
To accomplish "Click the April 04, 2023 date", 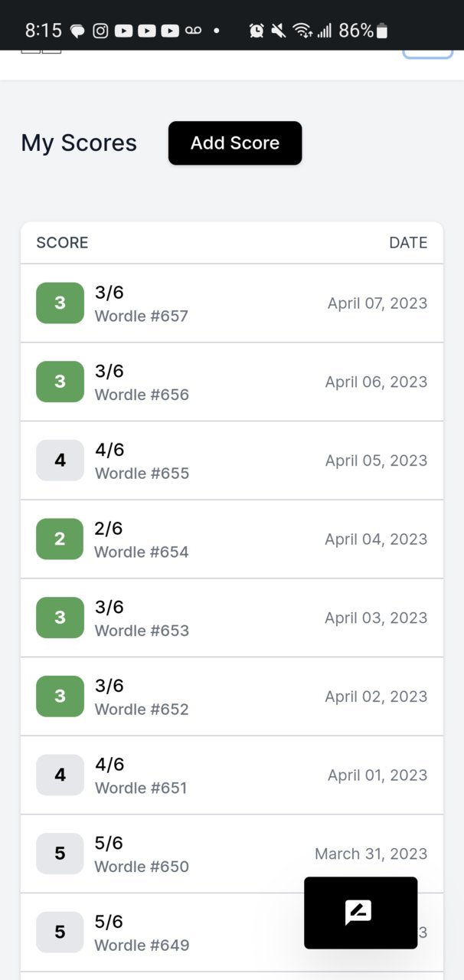I will (x=376, y=539).
